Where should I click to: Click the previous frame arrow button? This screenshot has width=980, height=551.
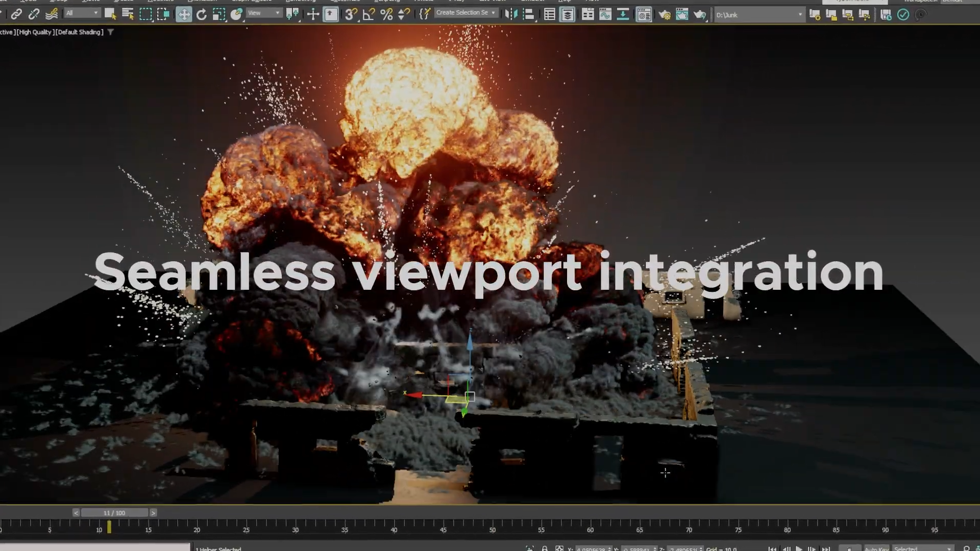click(76, 513)
